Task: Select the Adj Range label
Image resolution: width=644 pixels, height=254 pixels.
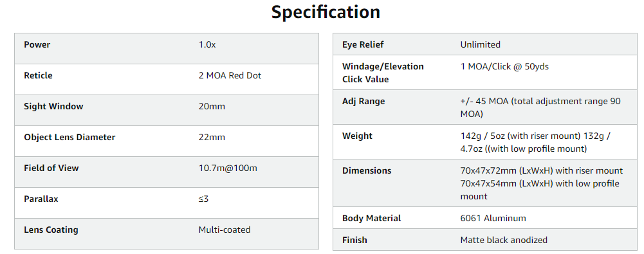Action: [x=363, y=102]
